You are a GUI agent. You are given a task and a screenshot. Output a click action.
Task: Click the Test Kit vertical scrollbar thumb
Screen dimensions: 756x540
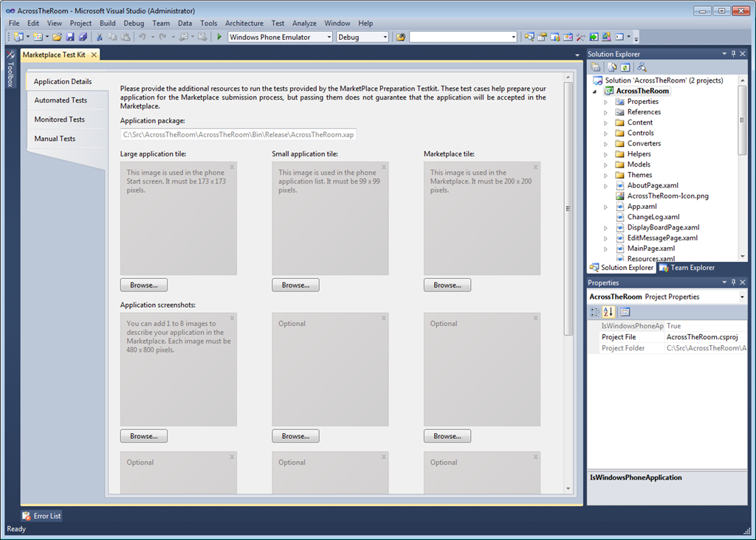pyautogui.click(x=568, y=208)
